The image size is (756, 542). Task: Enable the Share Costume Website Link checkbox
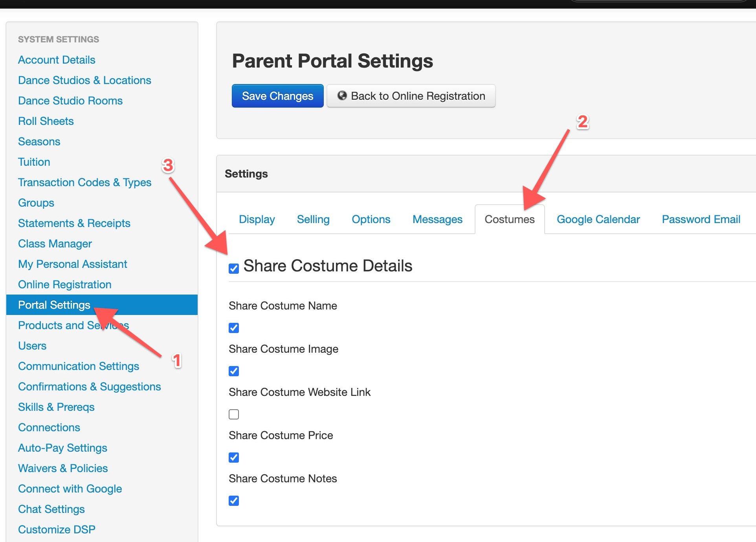pyautogui.click(x=234, y=414)
